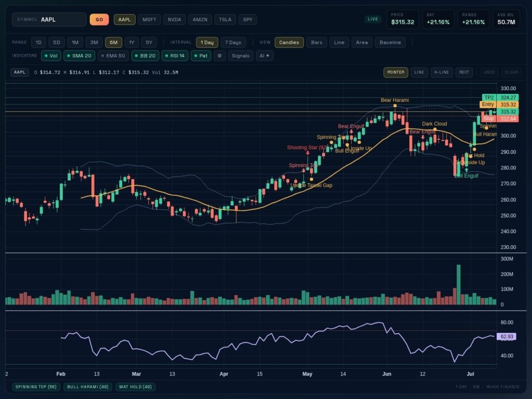
Task: Select the RECT drawing tool
Action: tap(464, 72)
